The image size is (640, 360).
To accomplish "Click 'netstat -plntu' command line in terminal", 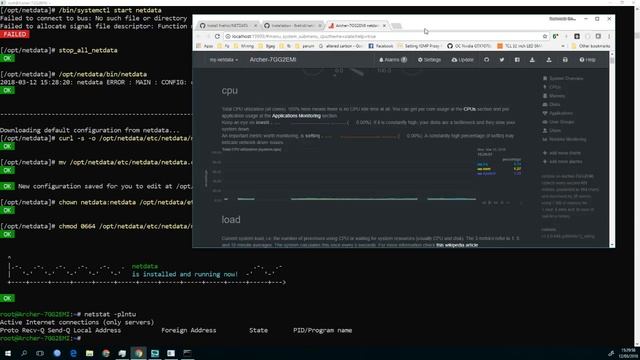I will pyautogui.click(x=110, y=314).
